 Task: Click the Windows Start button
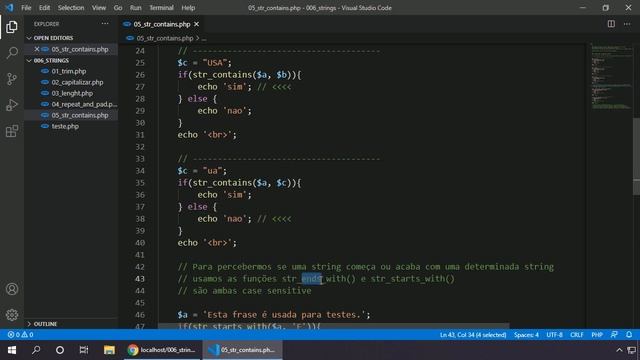[12, 350]
